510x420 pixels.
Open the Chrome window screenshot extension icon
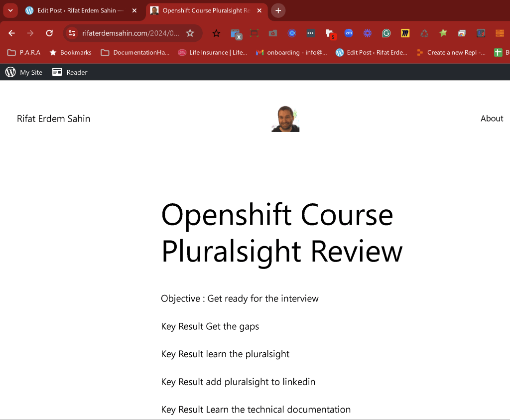462,33
